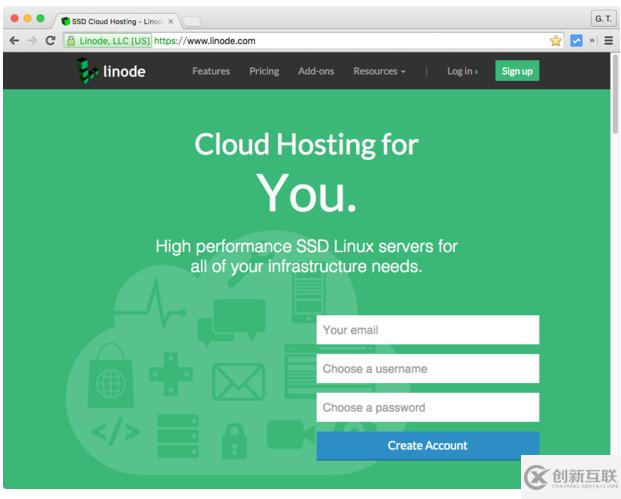Open the Add-ons page
This screenshot has width=621, height=499.
(316, 71)
